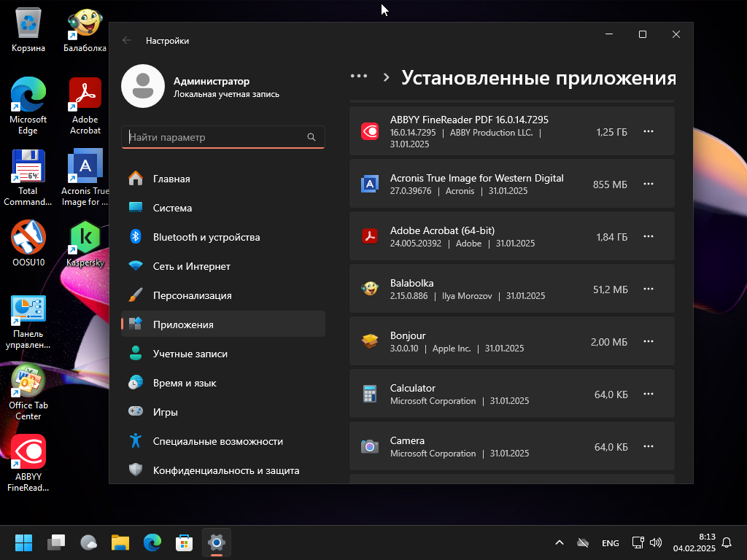
Task: Open Total Commander desktop icon
Action: tap(28, 177)
